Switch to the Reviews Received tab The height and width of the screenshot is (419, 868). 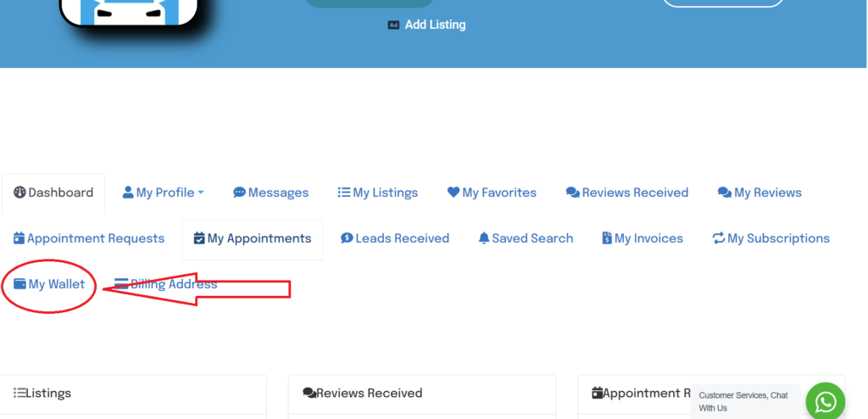(x=627, y=193)
